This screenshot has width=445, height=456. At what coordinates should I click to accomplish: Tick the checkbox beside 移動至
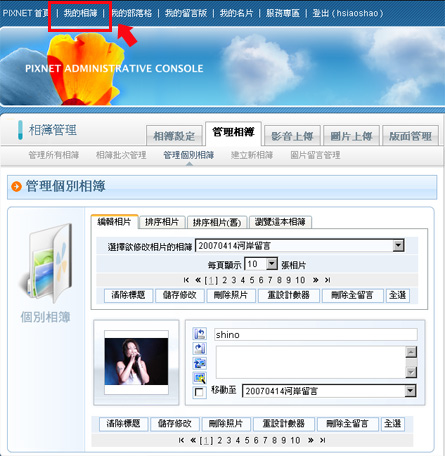coord(199,392)
